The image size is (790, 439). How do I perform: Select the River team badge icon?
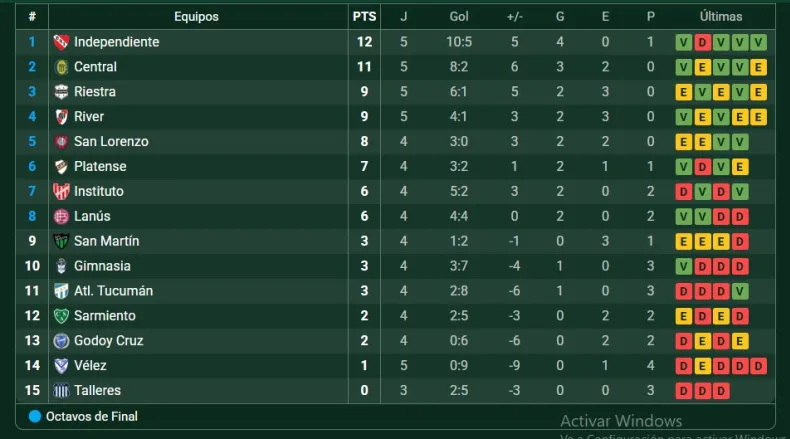point(60,117)
